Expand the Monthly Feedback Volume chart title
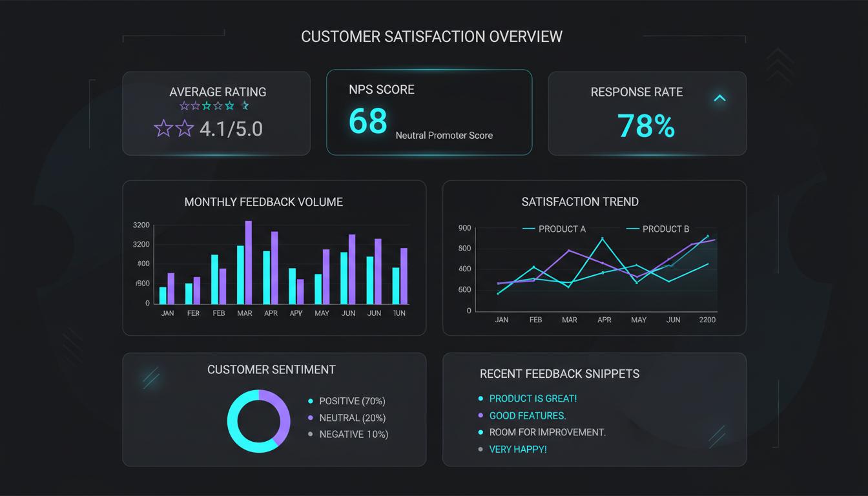Screen dimensions: 868x496 (263, 202)
